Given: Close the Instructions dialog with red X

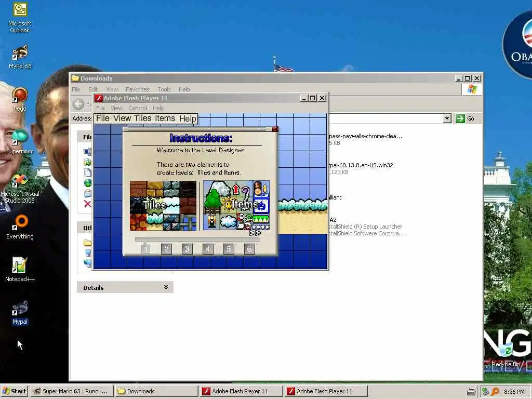Looking at the screenshot, I should pos(275,129).
